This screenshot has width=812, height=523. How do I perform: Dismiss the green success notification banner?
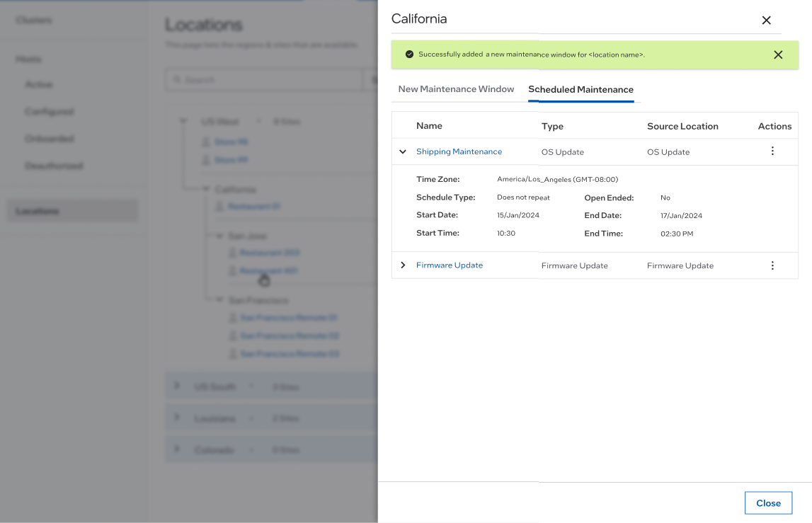[x=778, y=54]
